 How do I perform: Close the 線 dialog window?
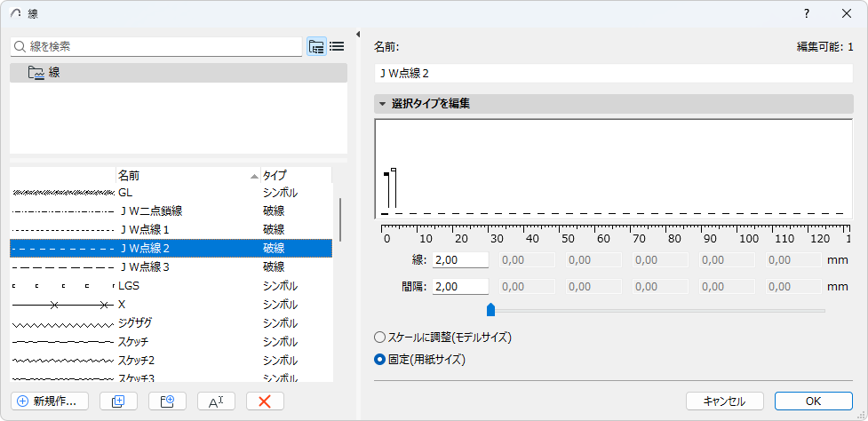click(847, 14)
